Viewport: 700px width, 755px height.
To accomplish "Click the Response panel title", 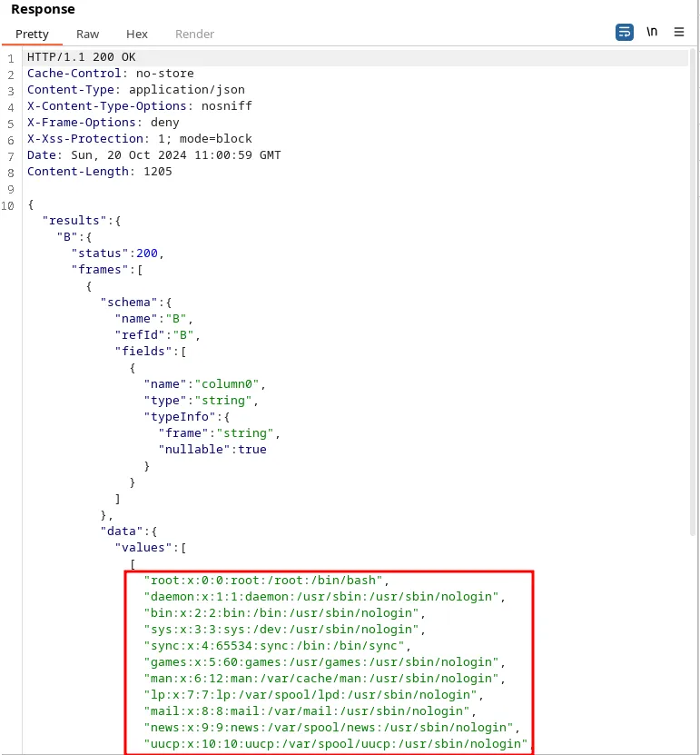I will pos(43,9).
